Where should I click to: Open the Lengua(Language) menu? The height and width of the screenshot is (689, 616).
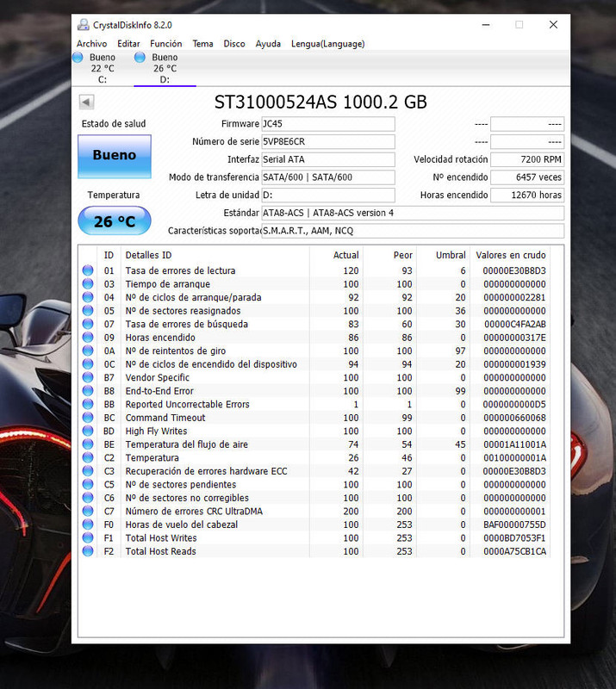click(x=327, y=44)
